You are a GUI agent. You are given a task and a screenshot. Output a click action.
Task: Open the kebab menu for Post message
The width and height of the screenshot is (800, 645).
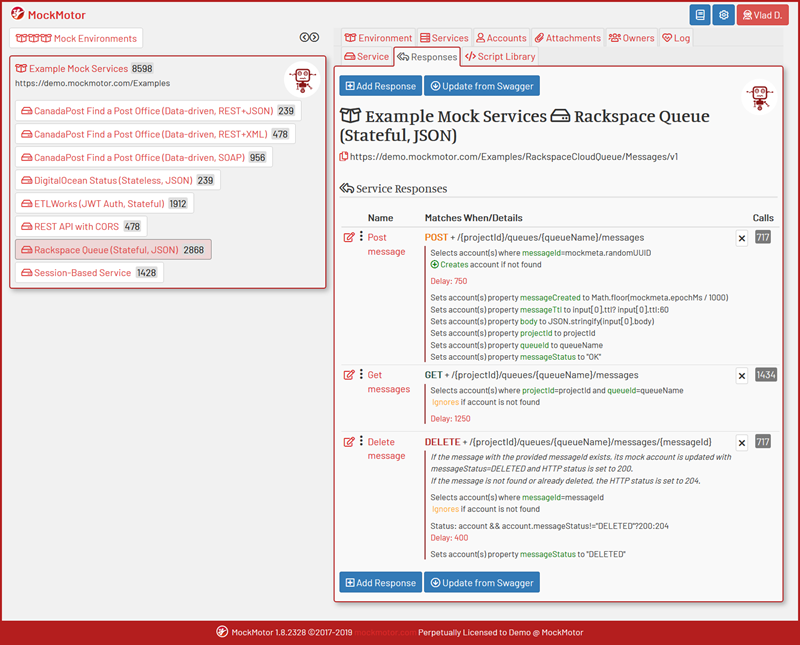360,237
